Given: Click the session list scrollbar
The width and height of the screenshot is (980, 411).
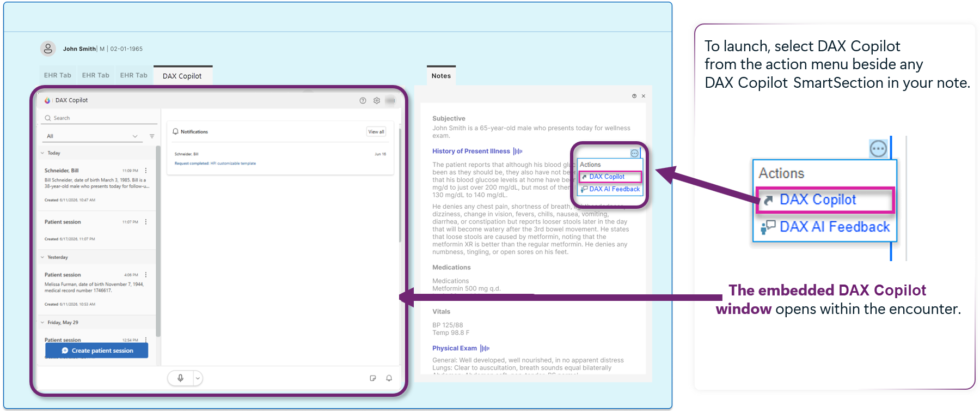Looking at the screenshot, I should coord(158,240).
